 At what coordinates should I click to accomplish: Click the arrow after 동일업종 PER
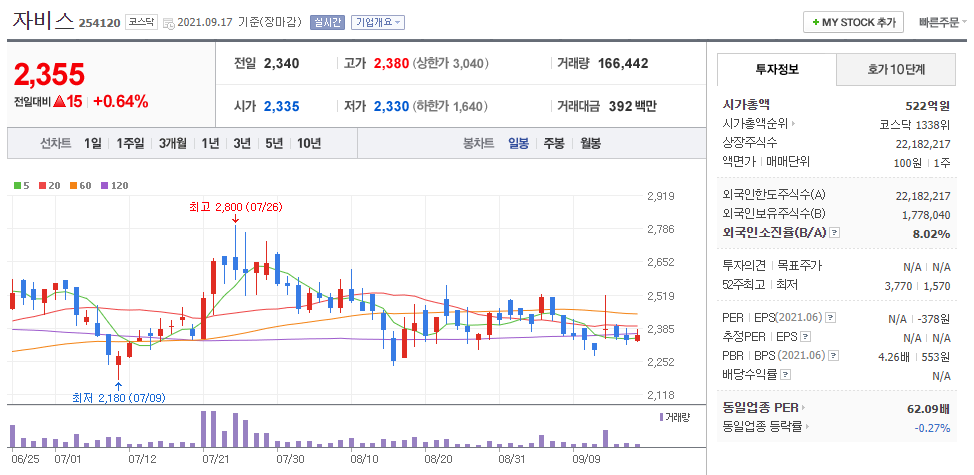pyautogui.click(x=803, y=409)
